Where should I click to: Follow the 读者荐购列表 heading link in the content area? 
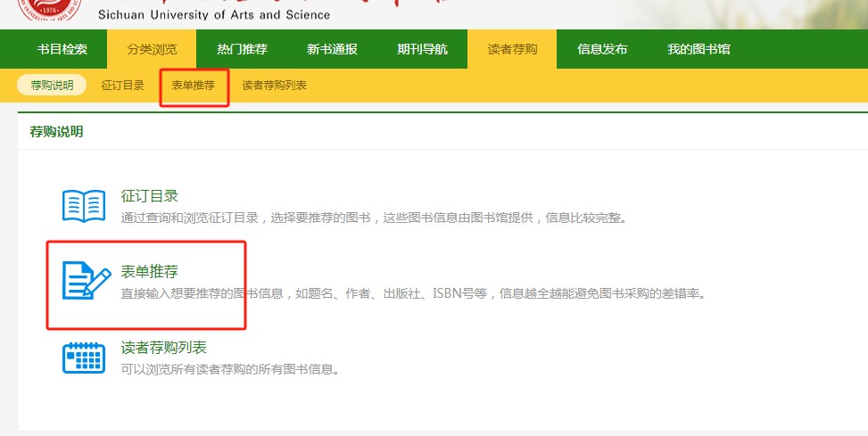point(163,347)
